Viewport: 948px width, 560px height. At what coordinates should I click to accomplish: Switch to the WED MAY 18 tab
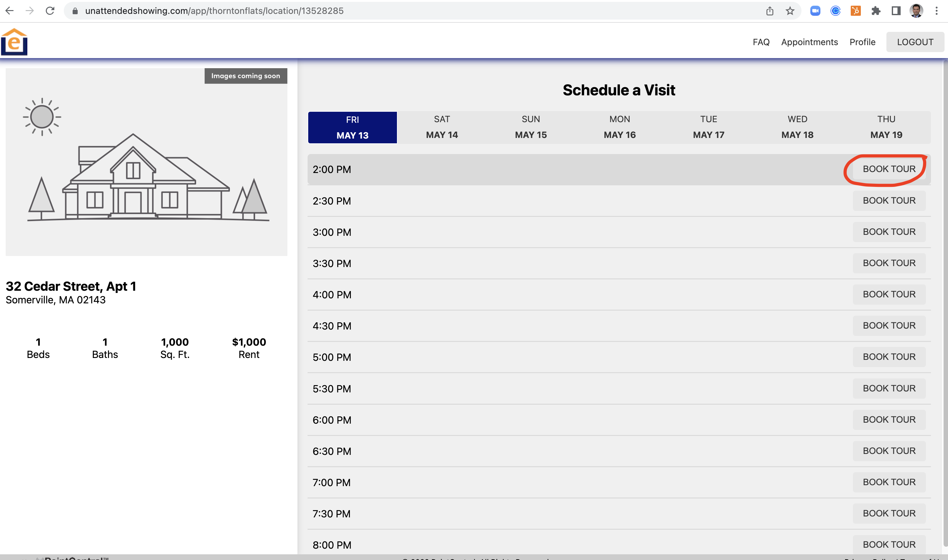(797, 127)
